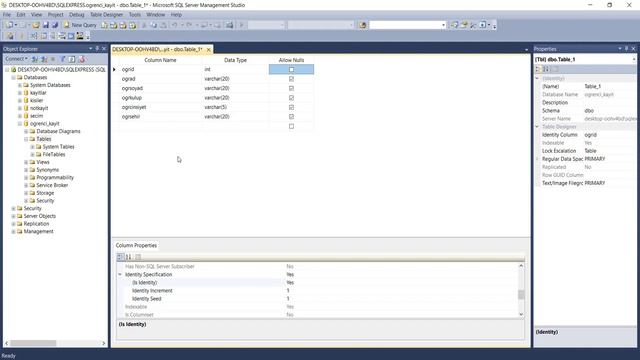Image resolution: width=640 pixels, height=360 pixels.
Task: Collapse the ogrenci_kayit database node
Action: [x=20, y=124]
